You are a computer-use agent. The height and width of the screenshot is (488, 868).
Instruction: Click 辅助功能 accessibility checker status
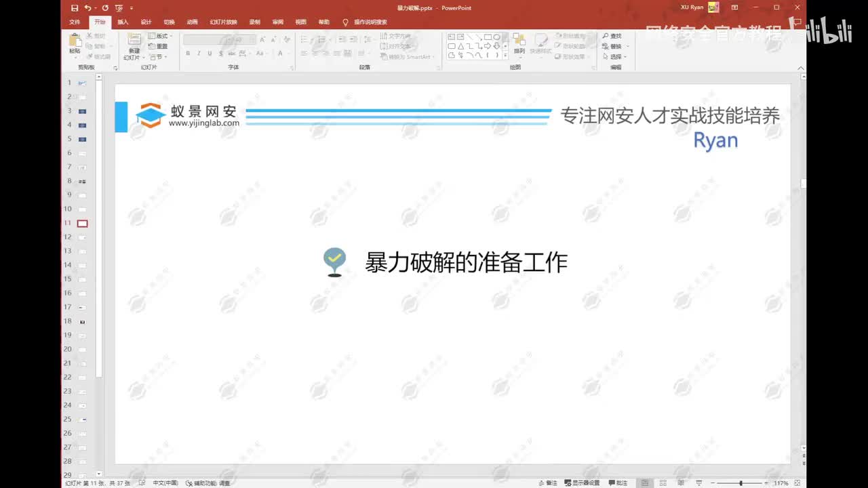tap(208, 483)
